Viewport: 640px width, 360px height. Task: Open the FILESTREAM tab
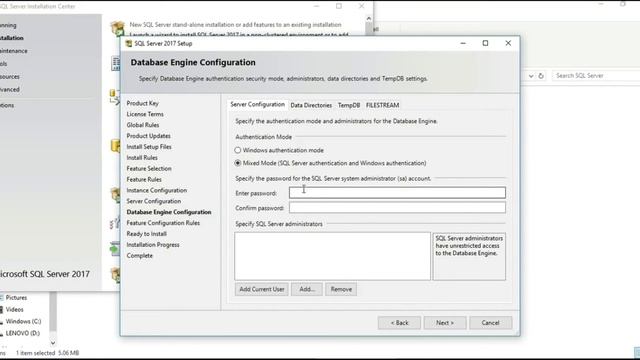(382, 105)
